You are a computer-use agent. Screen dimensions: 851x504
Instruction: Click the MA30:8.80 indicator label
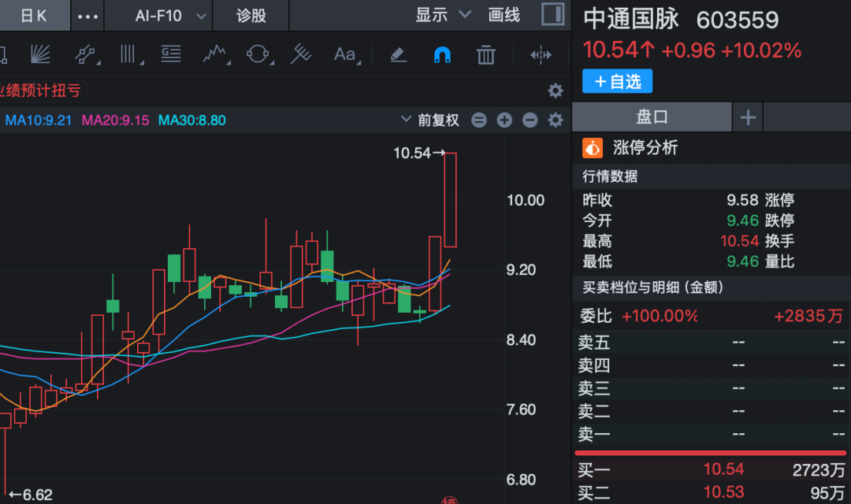tap(191, 120)
